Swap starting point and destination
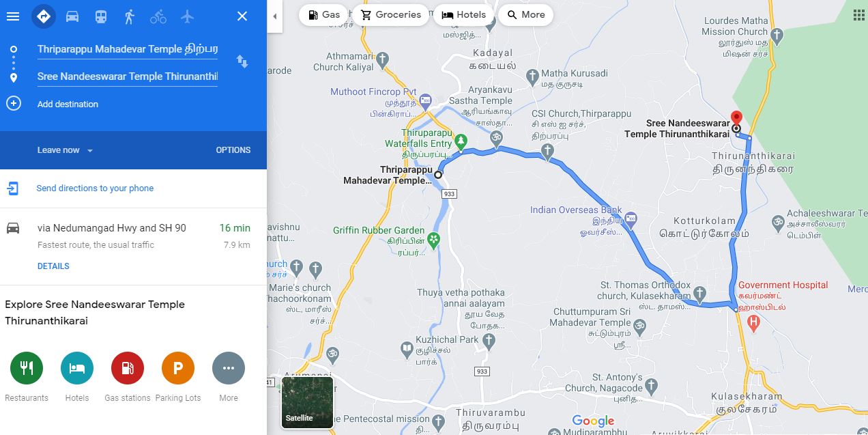Screen dimensions: 868x435 pyautogui.click(x=242, y=61)
